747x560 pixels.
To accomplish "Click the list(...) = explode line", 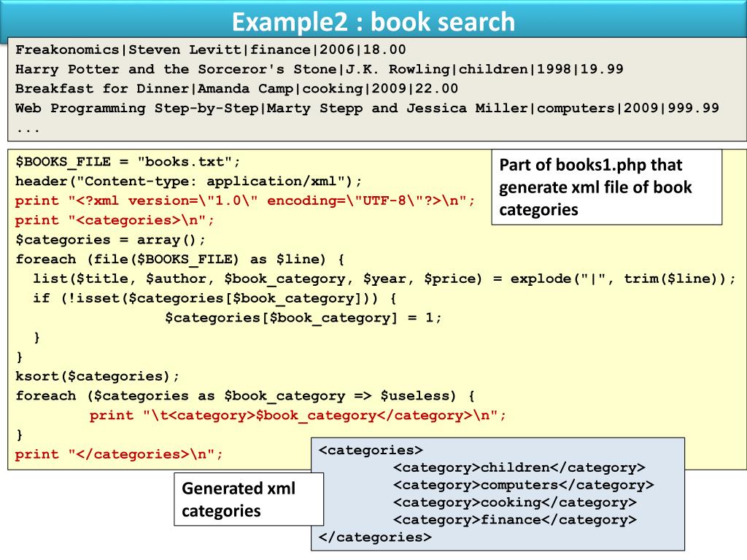I will click(384, 279).
